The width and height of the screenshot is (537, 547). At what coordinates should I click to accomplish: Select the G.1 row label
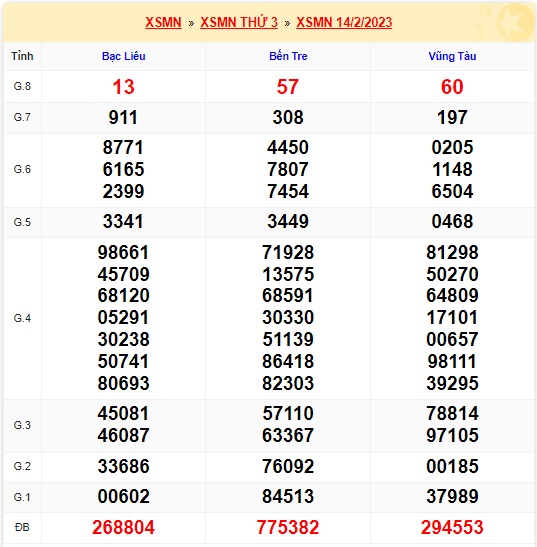[22, 497]
